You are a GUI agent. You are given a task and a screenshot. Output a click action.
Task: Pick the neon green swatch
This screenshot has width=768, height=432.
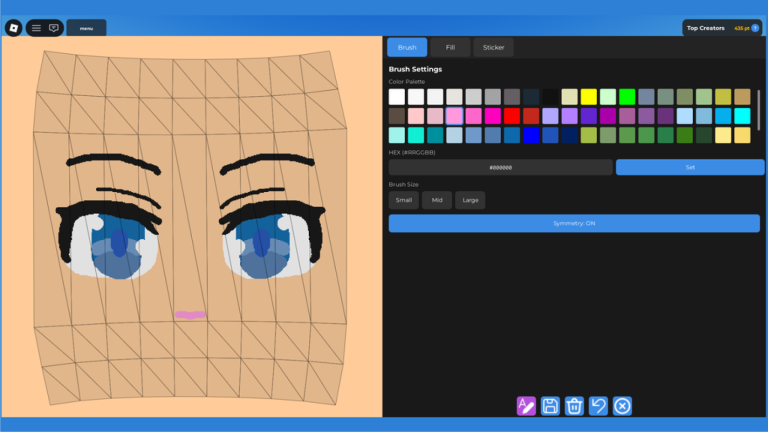[x=627, y=97]
